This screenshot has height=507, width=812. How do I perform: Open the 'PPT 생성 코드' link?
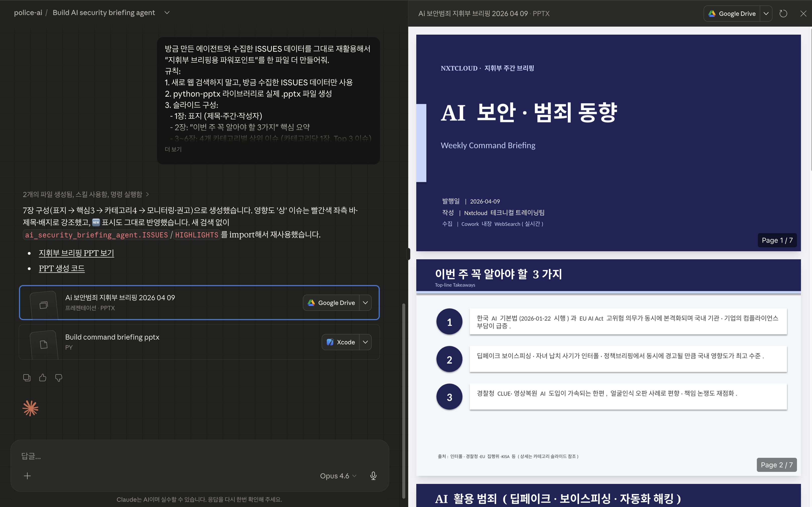tap(62, 268)
